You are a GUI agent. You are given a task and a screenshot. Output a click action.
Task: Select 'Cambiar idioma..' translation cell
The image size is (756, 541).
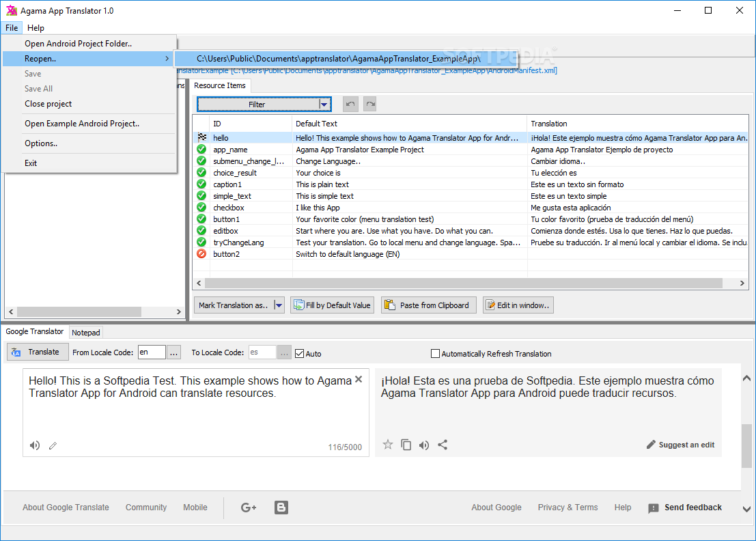(637, 161)
